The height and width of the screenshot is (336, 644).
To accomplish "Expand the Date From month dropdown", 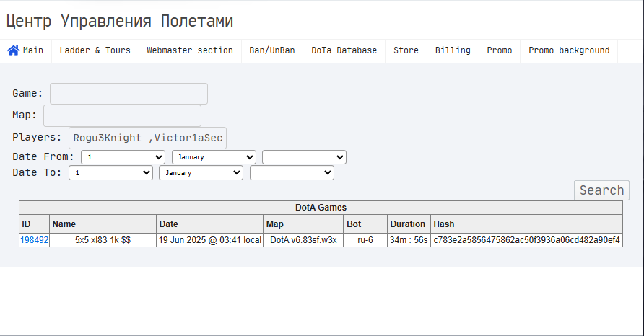I will [214, 157].
